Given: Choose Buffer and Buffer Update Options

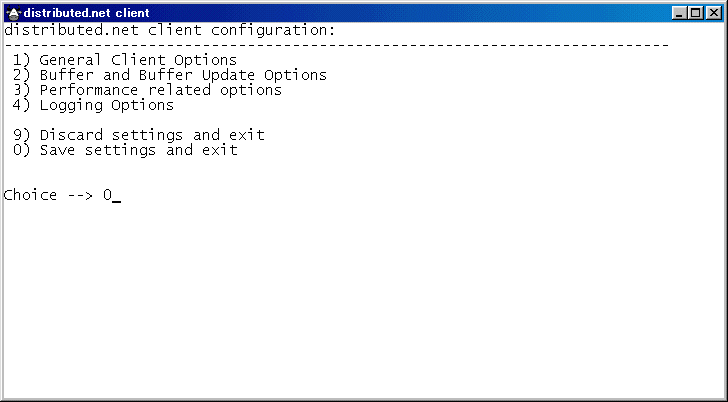Looking at the screenshot, I should (x=170, y=75).
